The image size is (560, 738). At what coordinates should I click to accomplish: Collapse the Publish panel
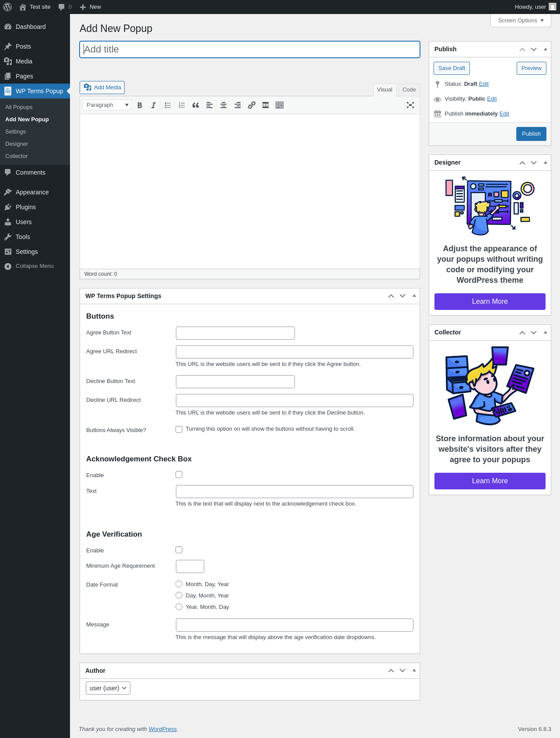coord(546,49)
